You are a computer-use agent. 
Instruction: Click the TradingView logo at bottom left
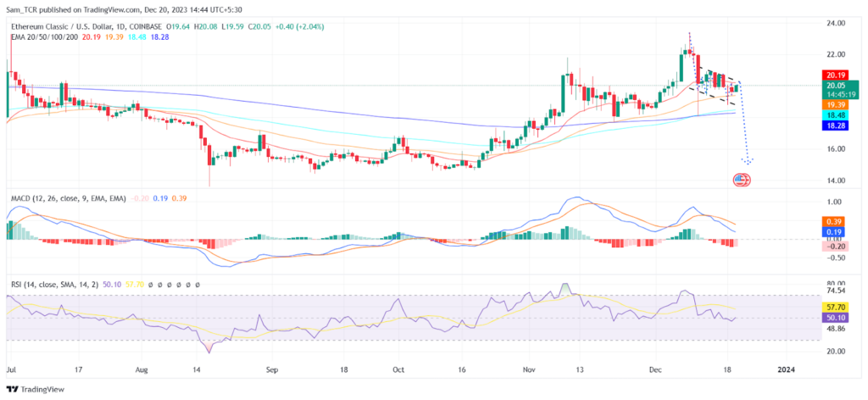[36, 390]
